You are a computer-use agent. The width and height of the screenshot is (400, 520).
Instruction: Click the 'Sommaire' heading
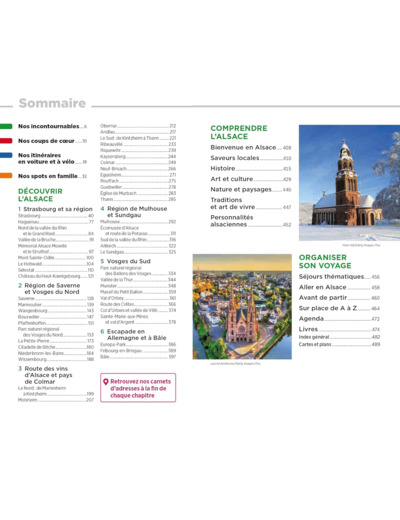52,103
